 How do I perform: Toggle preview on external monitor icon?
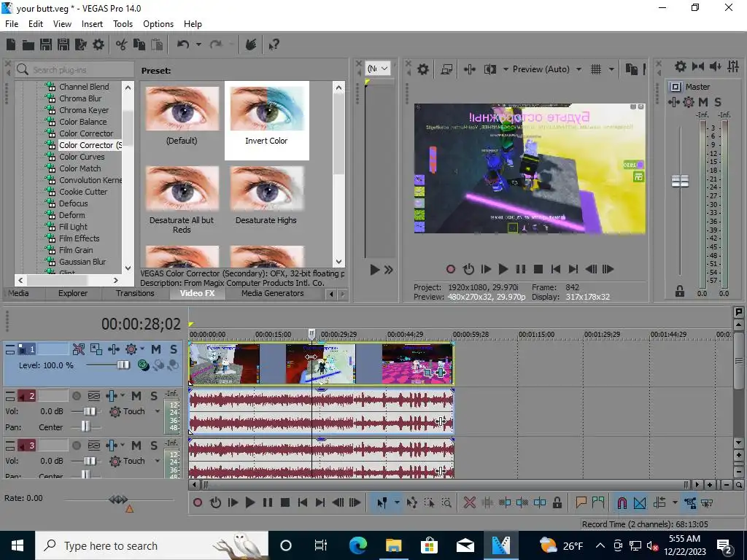[446, 69]
